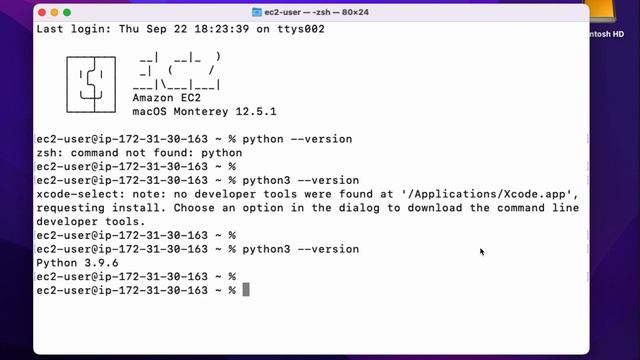Viewport: 640px width, 360px height.
Task: Click the 'Amazon EC2' text line
Action: [167, 98]
